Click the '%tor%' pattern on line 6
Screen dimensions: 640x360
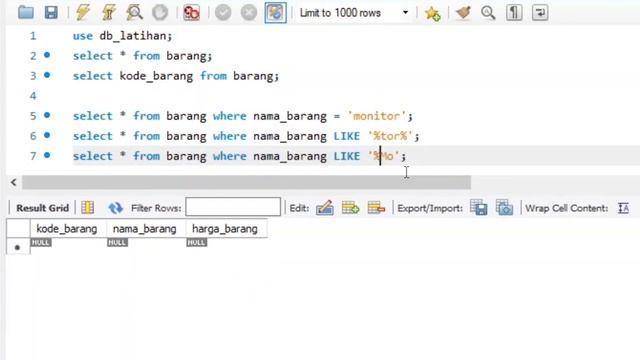click(x=390, y=136)
